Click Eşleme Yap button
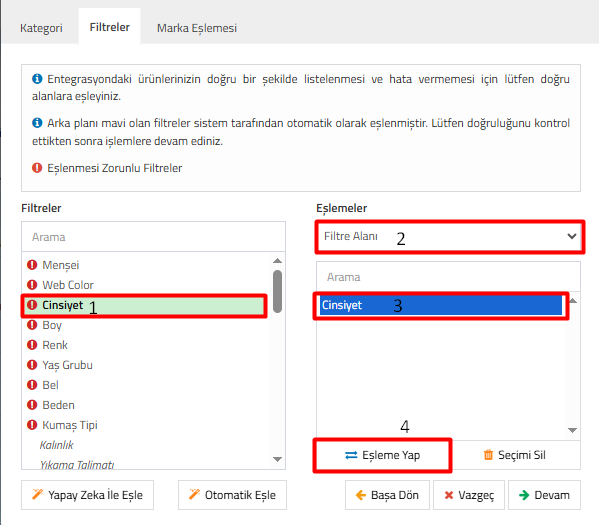 tap(382, 455)
